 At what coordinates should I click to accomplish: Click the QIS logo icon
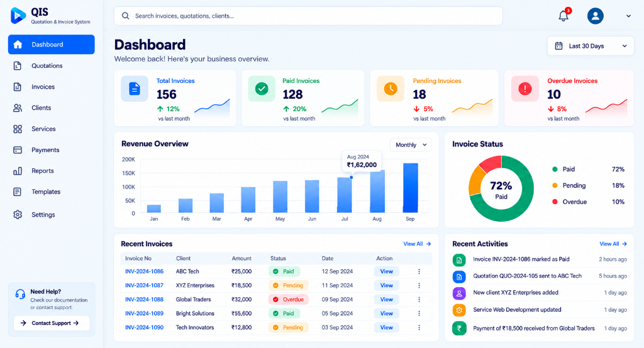(x=18, y=16)
